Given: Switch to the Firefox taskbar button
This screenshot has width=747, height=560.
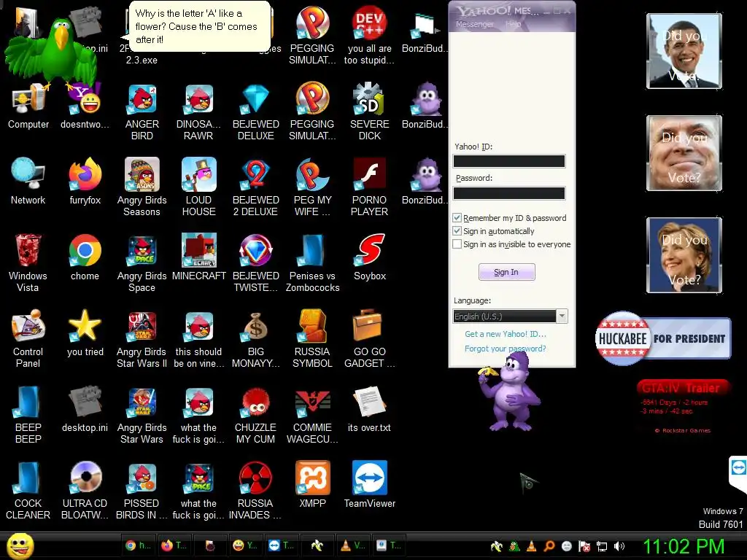Looking at the screenshot, I should pos(174,545).
